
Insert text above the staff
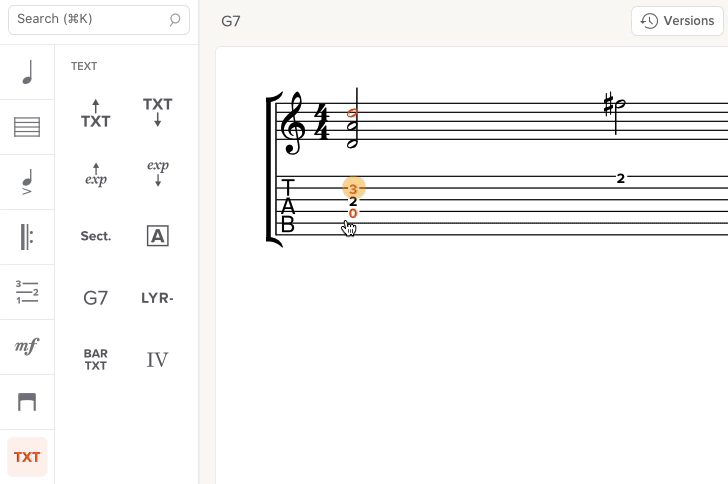tap(96, 115)
